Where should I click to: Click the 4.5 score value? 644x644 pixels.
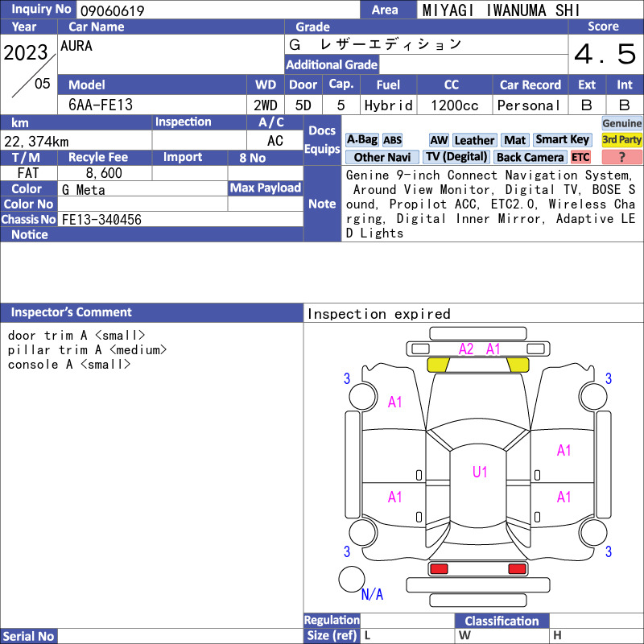coord(605,54)
